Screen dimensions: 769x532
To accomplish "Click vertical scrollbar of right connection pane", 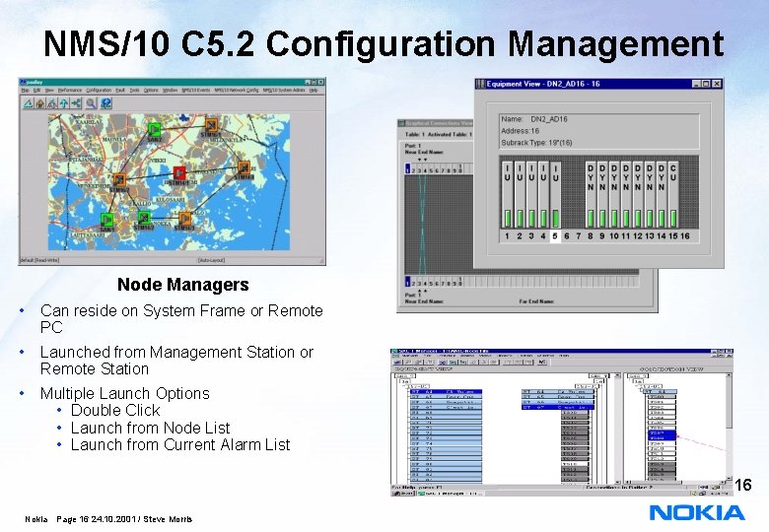I will tap(729, 427).
